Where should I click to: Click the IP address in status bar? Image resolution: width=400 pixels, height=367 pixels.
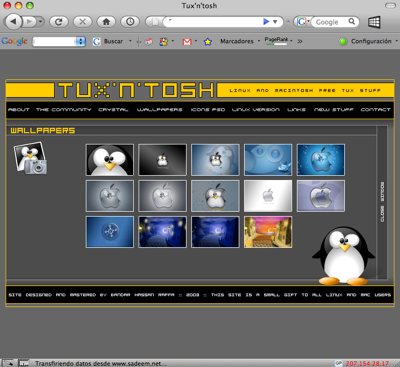pyautogui.click(x=367, y=363)
